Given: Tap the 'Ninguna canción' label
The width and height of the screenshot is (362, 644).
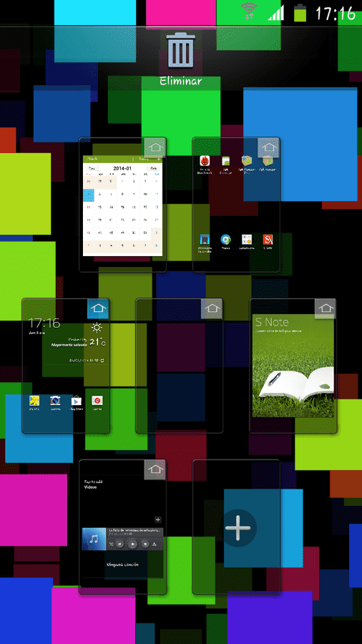Looking at the screenshot, I should pos(122,565).
